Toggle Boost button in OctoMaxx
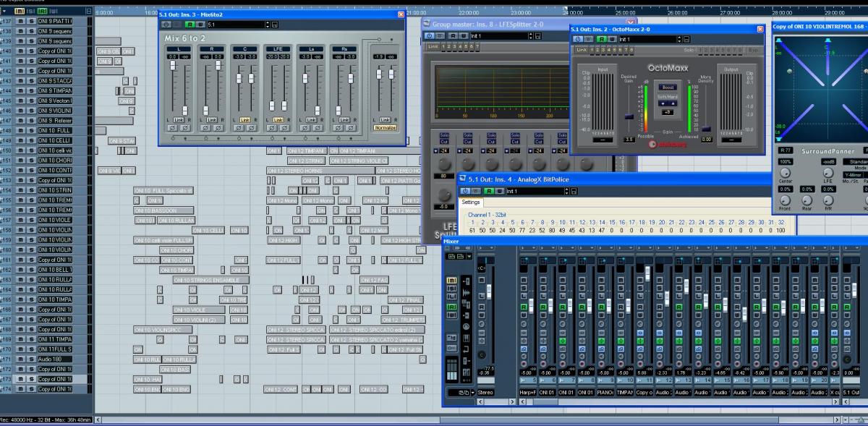Screen dimensions: 868x426 pyautogui.click(x=668, y=88)
